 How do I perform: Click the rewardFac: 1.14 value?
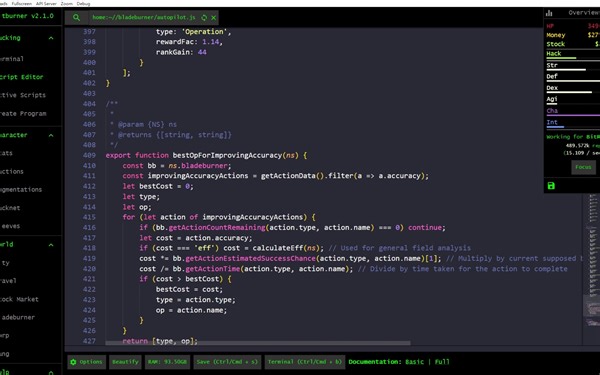coord(210,42)
